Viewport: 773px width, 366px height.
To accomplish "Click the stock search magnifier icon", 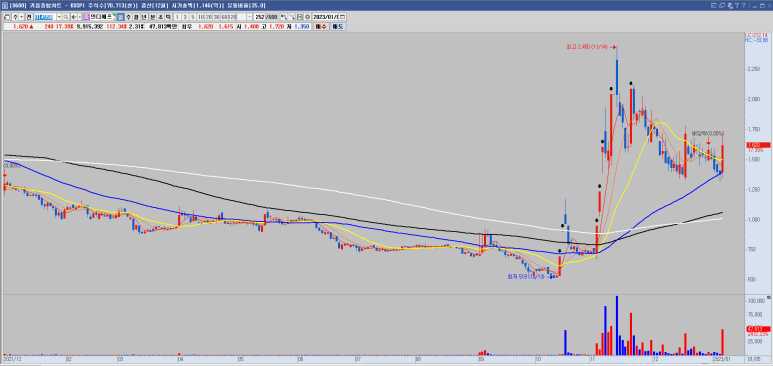I will 66,17.
